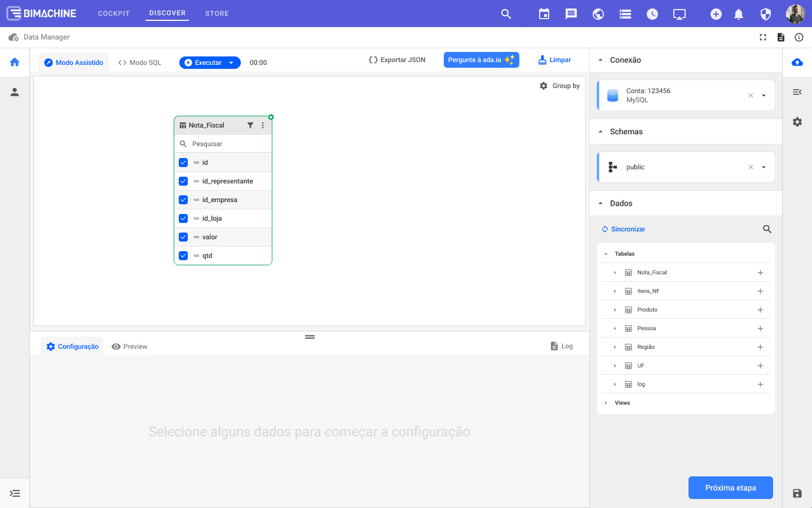This screenshot has height=508, width=812.
Task: Uncheck the id_representante column checkbox
Action: [183, 181]
